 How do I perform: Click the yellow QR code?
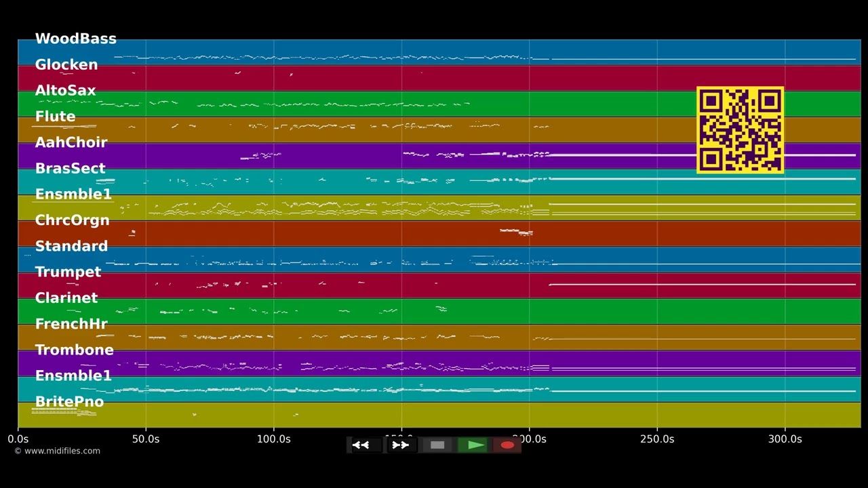tap(740, 130)
